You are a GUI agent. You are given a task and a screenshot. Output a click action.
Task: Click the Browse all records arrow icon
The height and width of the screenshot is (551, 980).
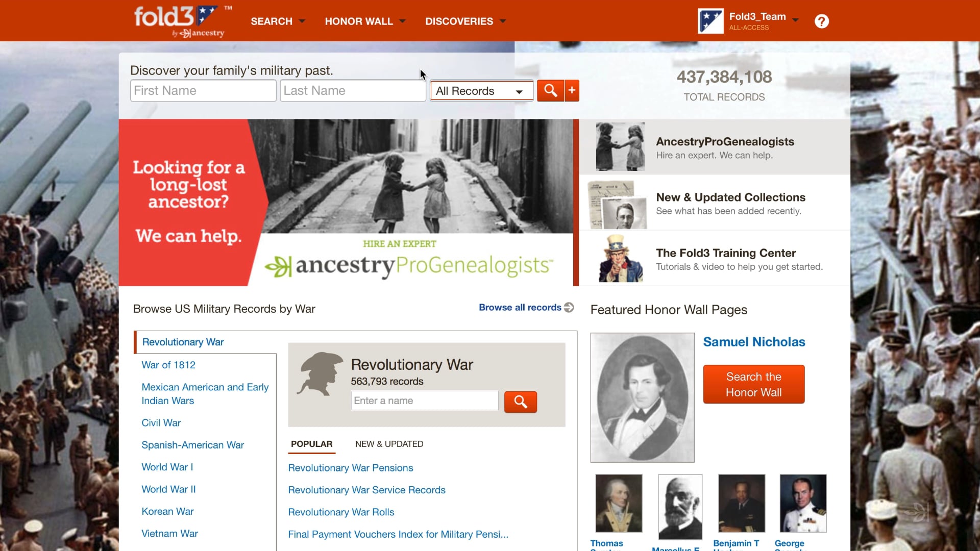(x=569, y=307)
